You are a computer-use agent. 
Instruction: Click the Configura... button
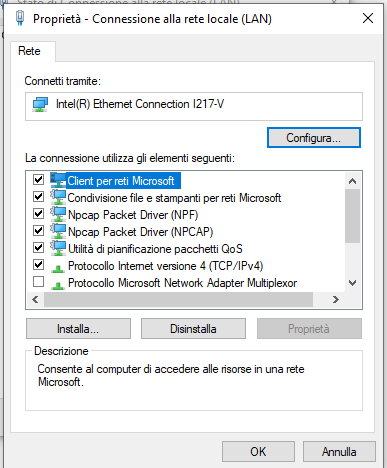[x=314, y=137]
